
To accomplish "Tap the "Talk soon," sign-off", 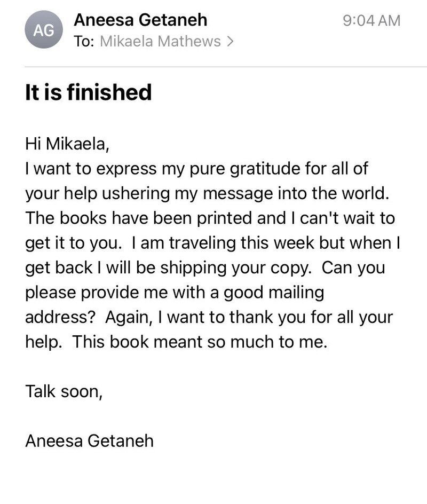I will [x=64, y=392].
